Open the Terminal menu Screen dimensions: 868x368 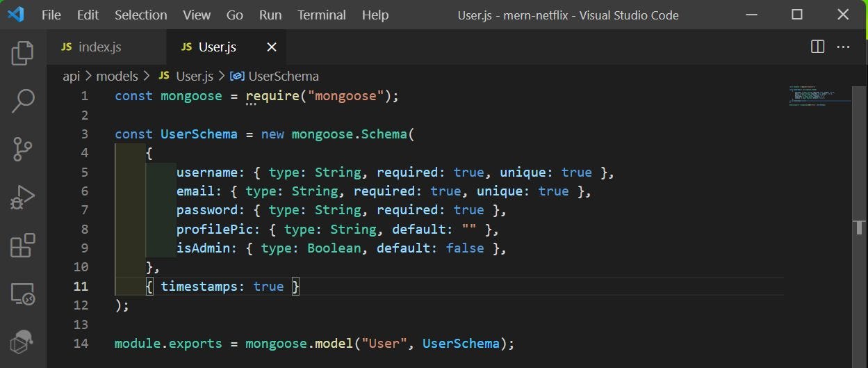322,15
